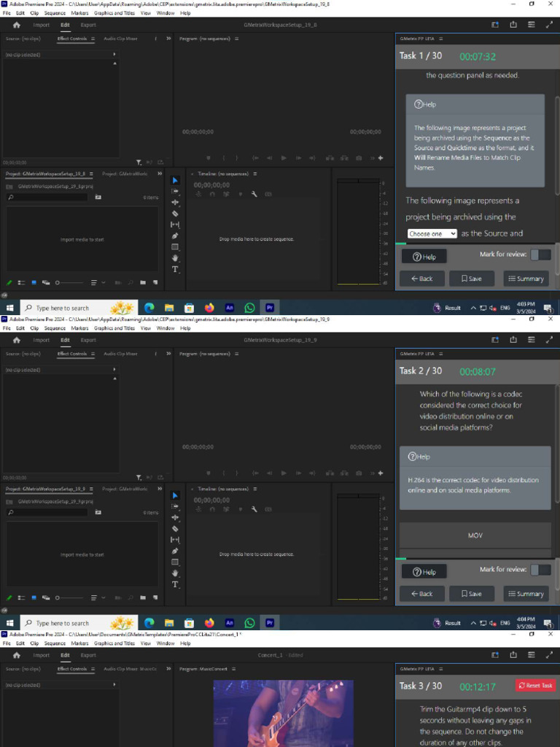
Task: Open the New Bin folder icon in the Task 1 project panel
Action: click(143, 282)
